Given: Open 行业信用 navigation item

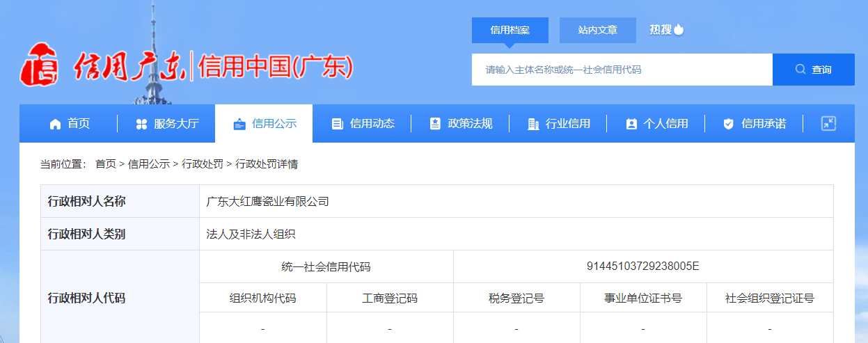Looking at the screenshot, I should pyautogui.click(x=558, y=124).
